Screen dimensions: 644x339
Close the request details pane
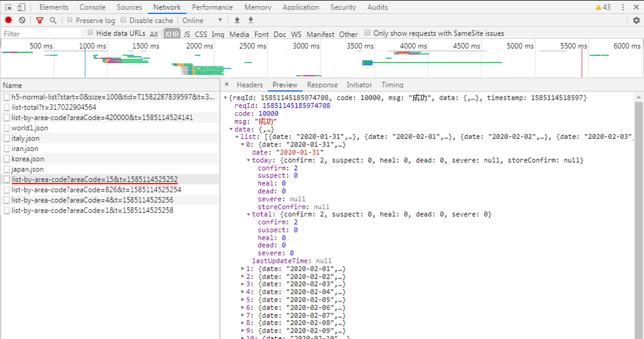(x=227, y=85)
